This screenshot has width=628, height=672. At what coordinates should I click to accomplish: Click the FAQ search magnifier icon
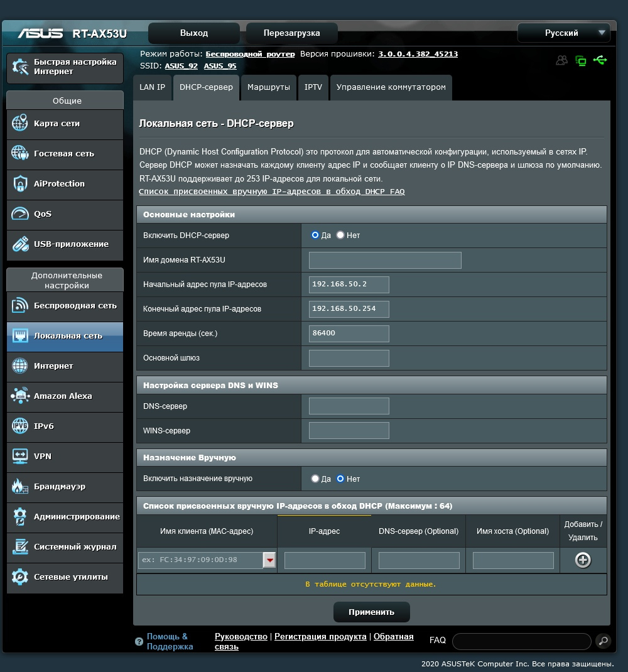602,641
